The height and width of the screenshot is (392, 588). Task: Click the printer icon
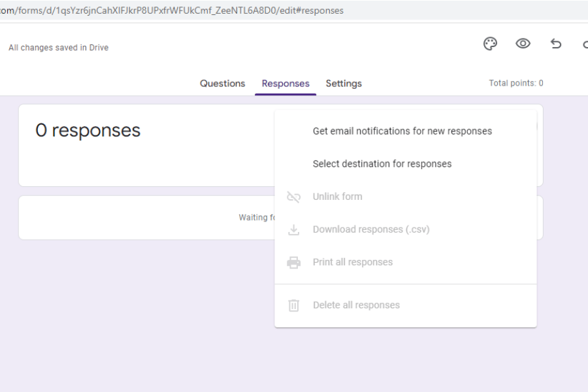point(293,261)
